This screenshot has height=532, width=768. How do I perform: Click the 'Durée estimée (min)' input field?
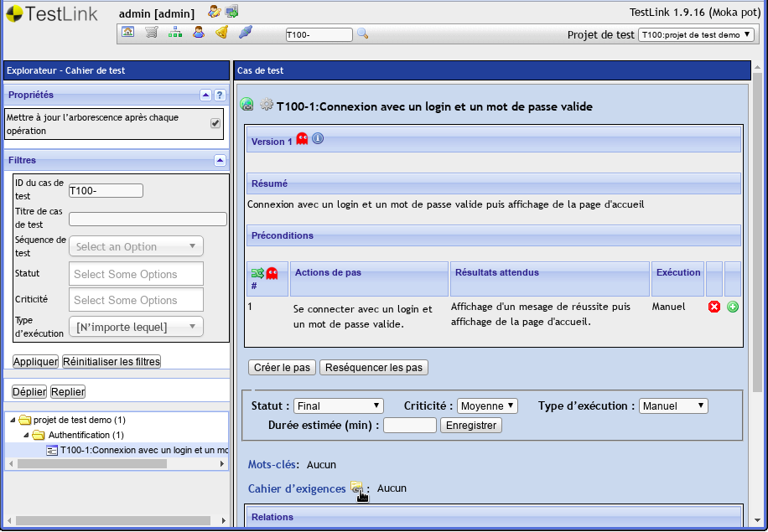click(409, 425)
